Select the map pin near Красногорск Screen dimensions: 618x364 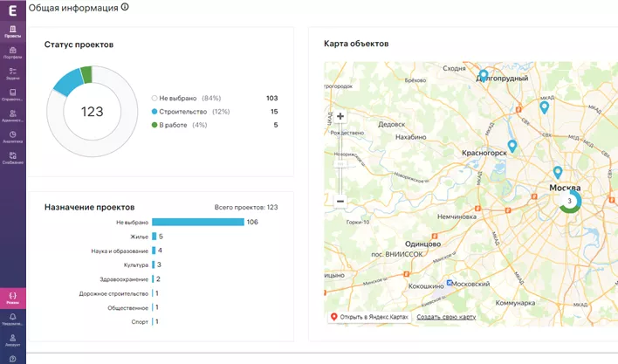512,146
